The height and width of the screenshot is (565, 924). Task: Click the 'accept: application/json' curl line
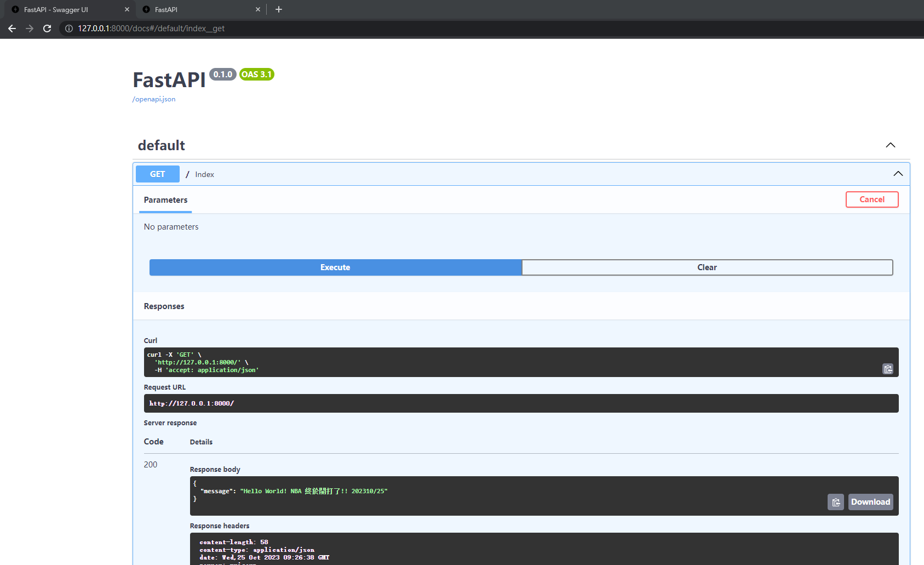206,370
